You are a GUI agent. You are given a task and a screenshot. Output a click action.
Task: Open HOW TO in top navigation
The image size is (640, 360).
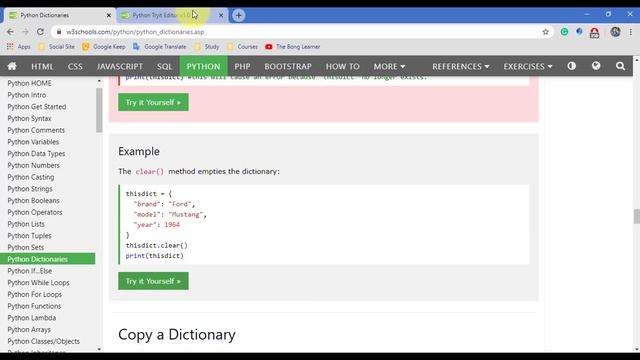point(342,66)
